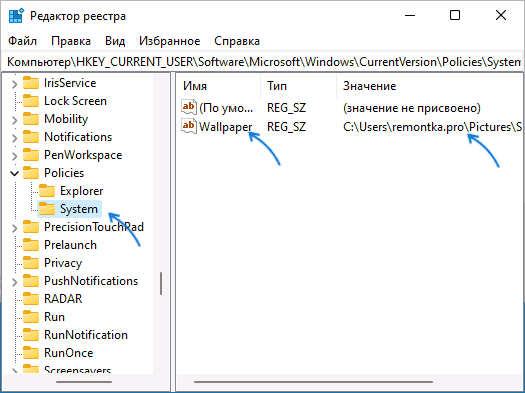The width and height of the screenshot is (525, 393).
Task: Click the PushNotifications folder icon
Action: pyautogui.click(x=31, y=281)
